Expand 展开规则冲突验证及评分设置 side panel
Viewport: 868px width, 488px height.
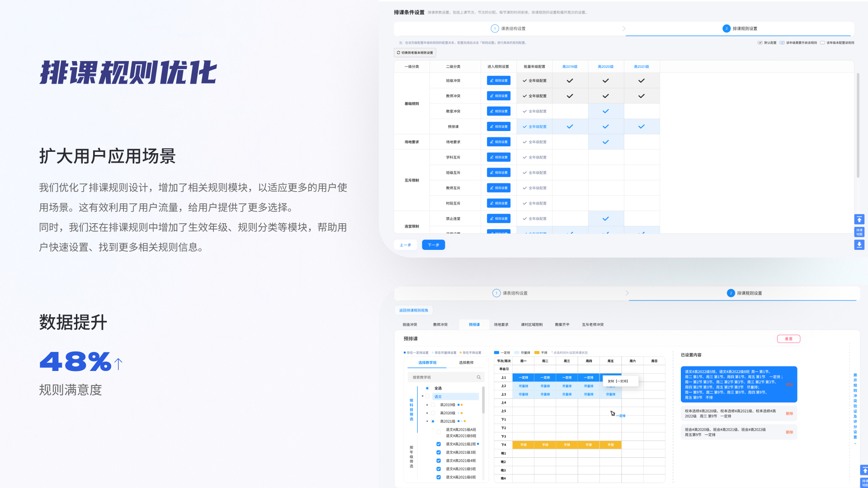coord(855,407)
